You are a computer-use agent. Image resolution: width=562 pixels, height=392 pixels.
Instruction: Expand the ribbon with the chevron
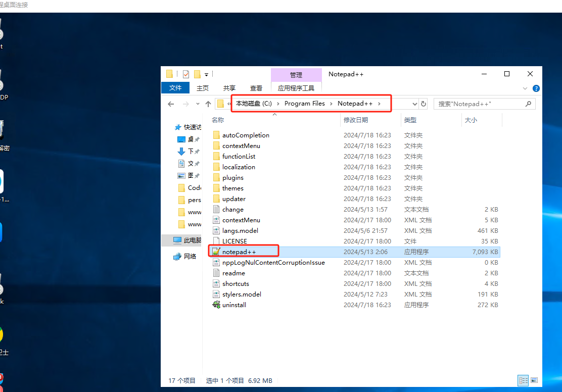click(x=525, y=88)
